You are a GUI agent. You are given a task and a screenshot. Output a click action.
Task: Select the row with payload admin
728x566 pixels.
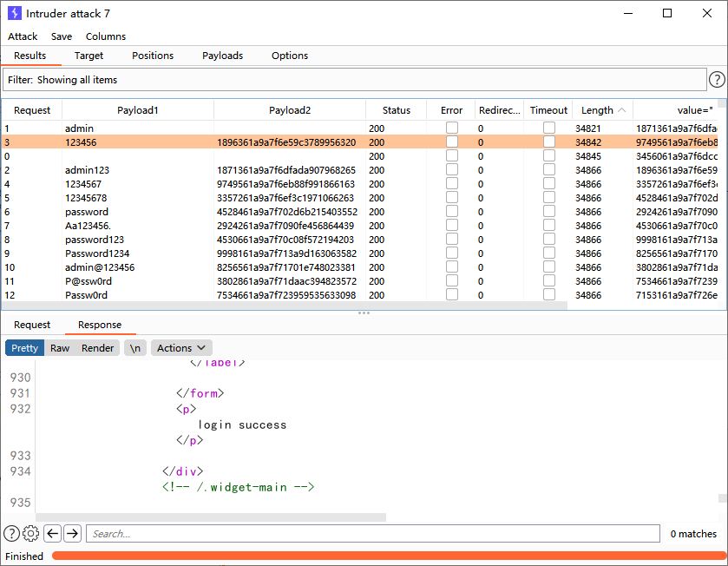pyautogui.click(x=360, y=128)
